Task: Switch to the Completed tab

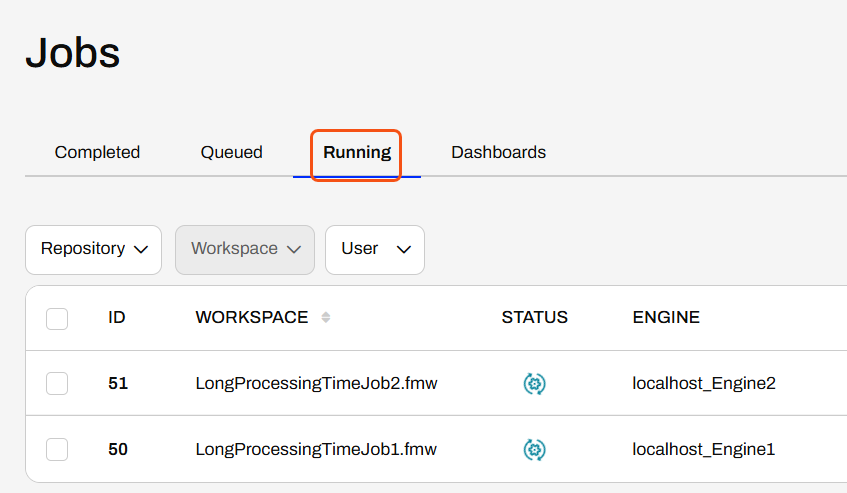Action: [97, 152]
